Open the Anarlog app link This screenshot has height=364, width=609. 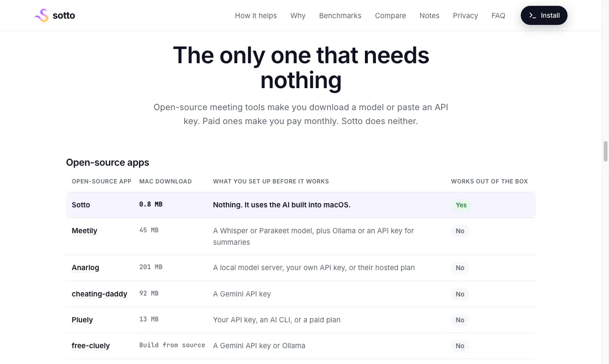[x=85, y=268]
